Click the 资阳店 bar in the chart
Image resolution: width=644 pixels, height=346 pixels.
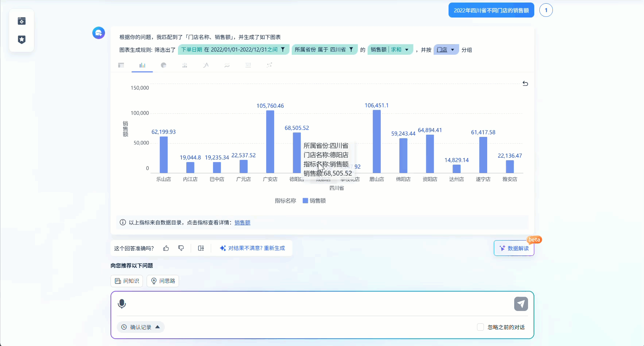coord(430,154)
